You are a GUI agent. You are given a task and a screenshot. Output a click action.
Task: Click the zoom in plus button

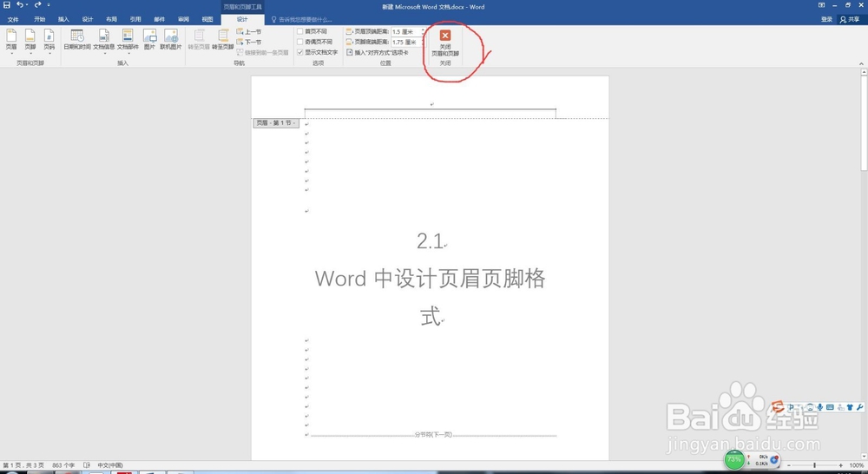coord(841,465)
